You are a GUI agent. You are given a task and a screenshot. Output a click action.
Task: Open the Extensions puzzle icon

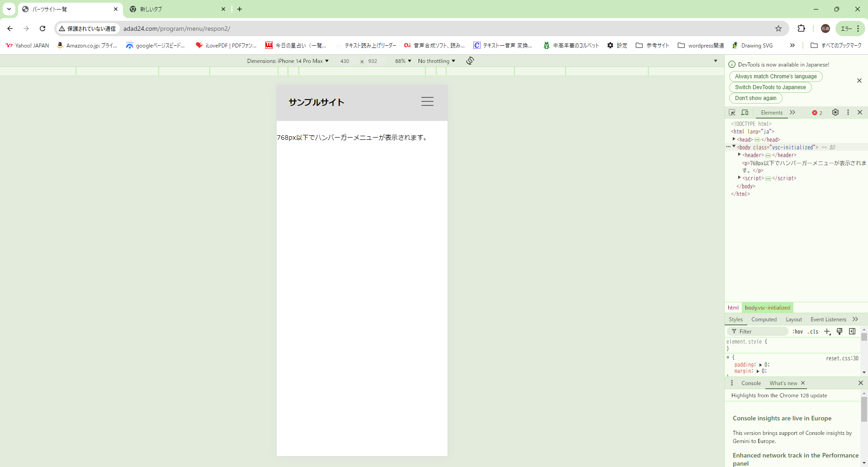pyautogui.click(x=801, y=29)
